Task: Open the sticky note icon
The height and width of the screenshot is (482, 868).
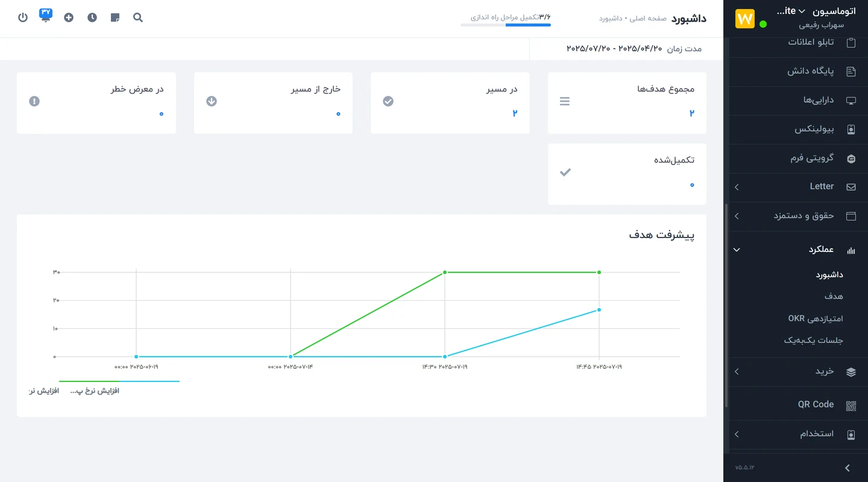Action: coord(115,17)
